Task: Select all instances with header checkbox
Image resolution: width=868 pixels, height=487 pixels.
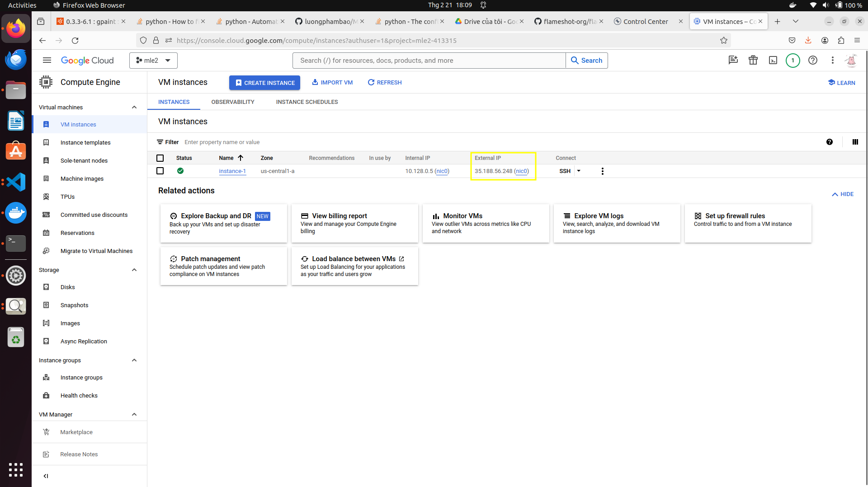Action: tap(160, 158)
